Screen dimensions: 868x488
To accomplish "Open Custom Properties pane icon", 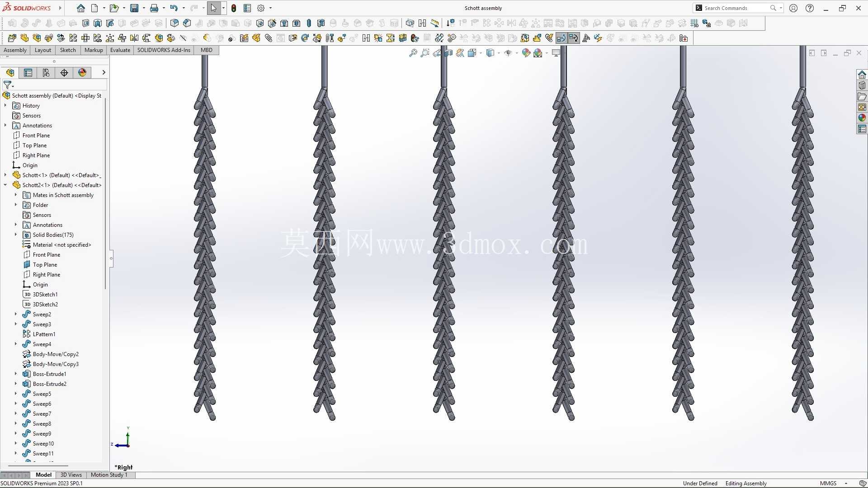I will (x=862, y=129).
